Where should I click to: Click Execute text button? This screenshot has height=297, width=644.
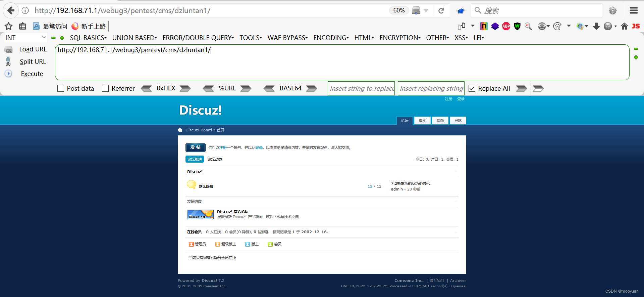coord(32,74)
